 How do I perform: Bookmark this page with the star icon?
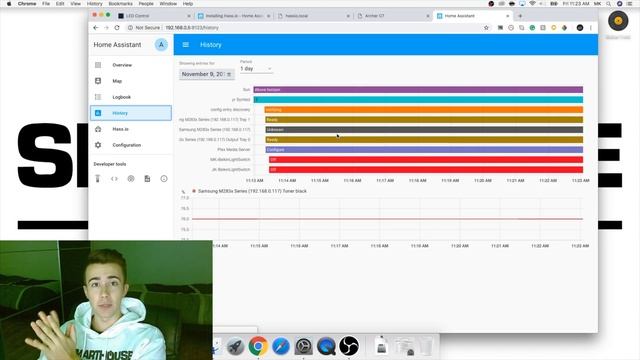click(486, 28)
